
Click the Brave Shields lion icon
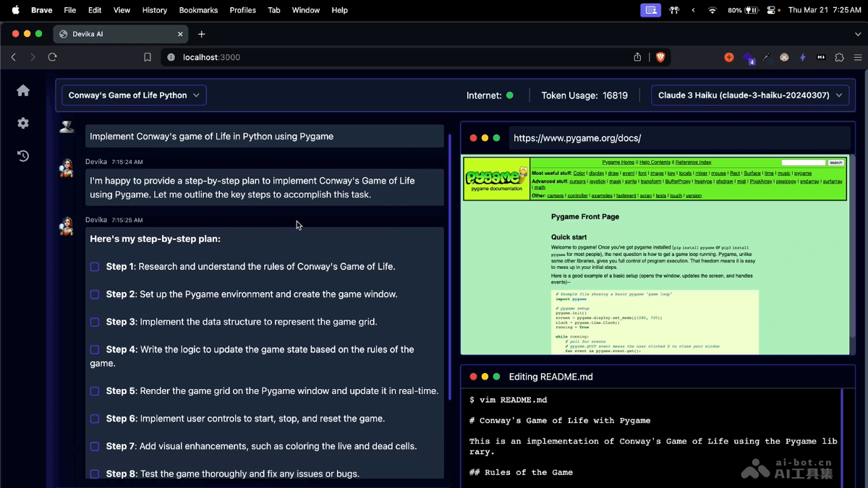[x=660, y=57]
